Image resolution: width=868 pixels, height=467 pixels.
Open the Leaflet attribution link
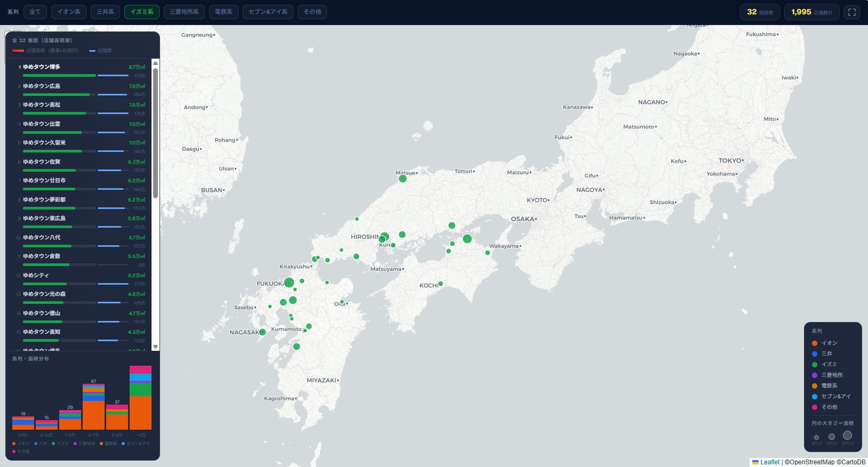770,462
